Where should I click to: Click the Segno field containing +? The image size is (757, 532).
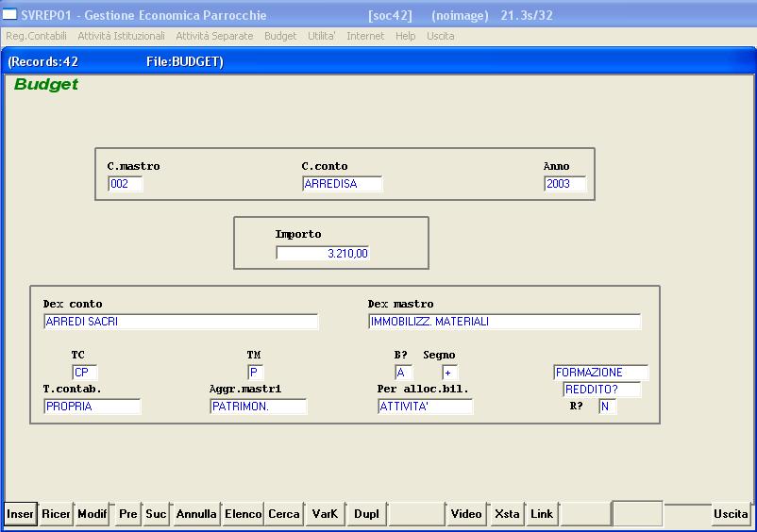click(x=450, y=373)
